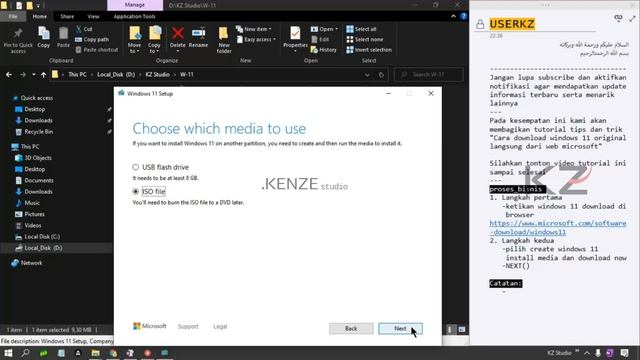Click microphone icon in system tray
The height and width of the screenshot is (360, 640).
[x=598, y=353]
